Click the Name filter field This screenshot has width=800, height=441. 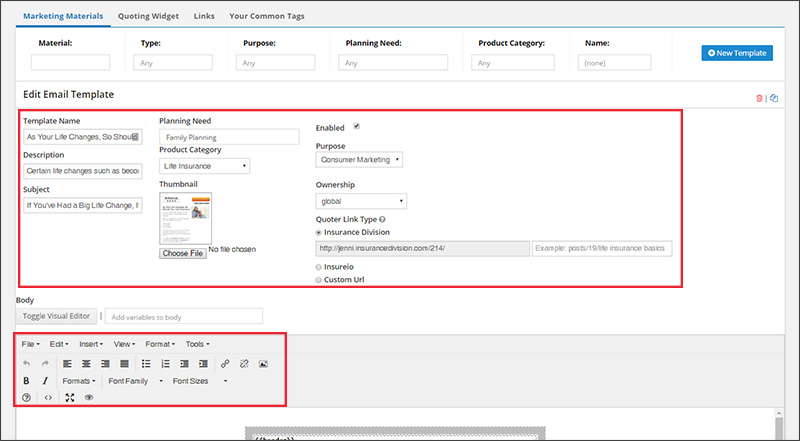614,63
